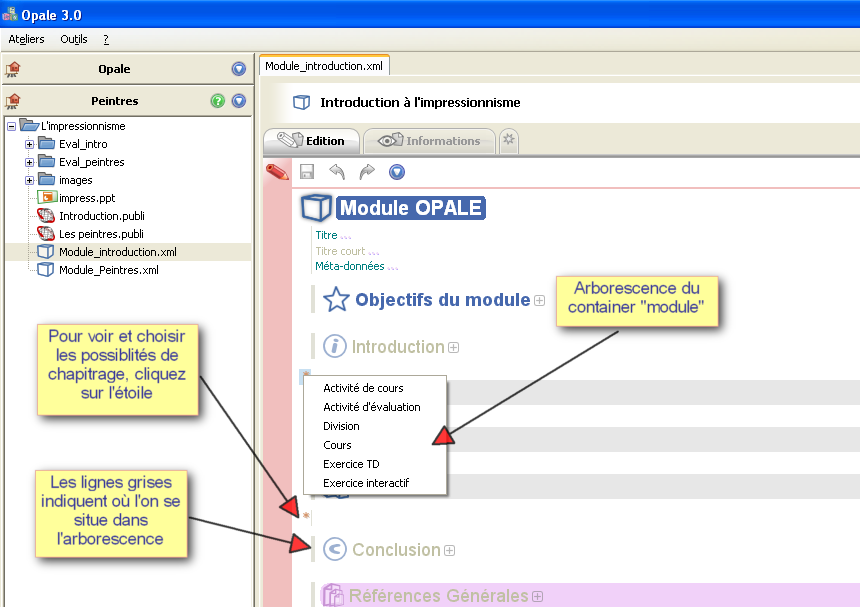860x607 pixels.
Task: Select Module_Peintres.xml in the tree
Action: [109, 270]
